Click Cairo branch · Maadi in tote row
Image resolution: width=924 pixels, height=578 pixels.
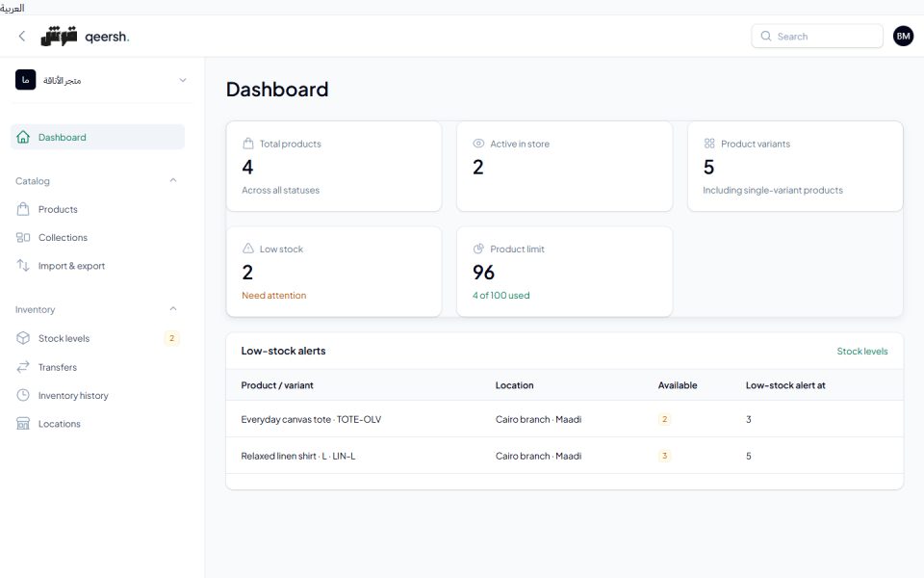[x=538, y=419]
